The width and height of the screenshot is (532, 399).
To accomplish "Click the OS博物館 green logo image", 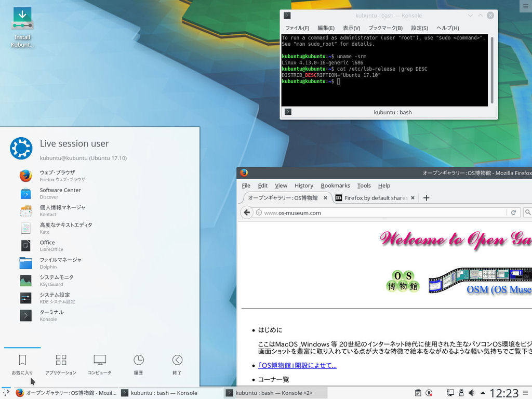I will coord(403,281).
